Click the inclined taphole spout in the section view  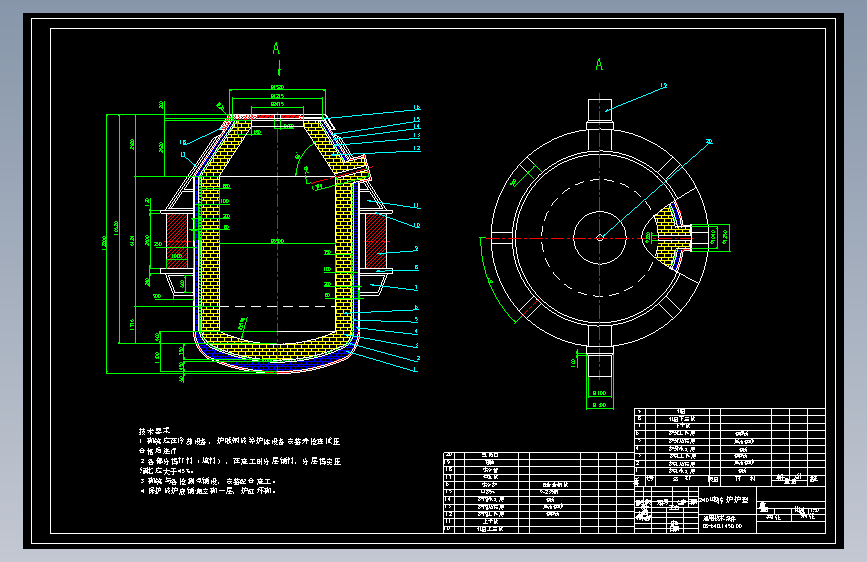click(x=352, y=169)
